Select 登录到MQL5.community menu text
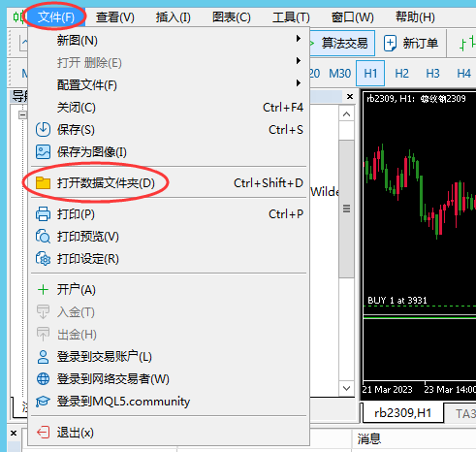476x452 pixels. tap(123, 402)
